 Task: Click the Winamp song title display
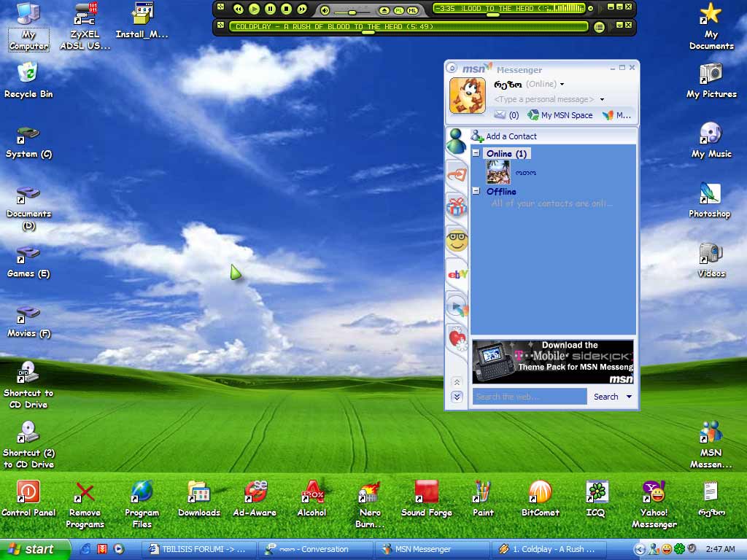pyautogui.click(x=509, y=8)
